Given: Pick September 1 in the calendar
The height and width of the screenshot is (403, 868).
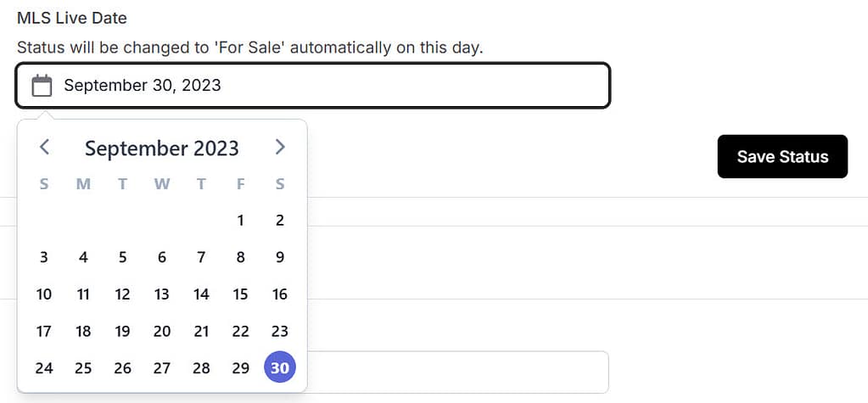Looking at the screenshot, I should point(241,221).
